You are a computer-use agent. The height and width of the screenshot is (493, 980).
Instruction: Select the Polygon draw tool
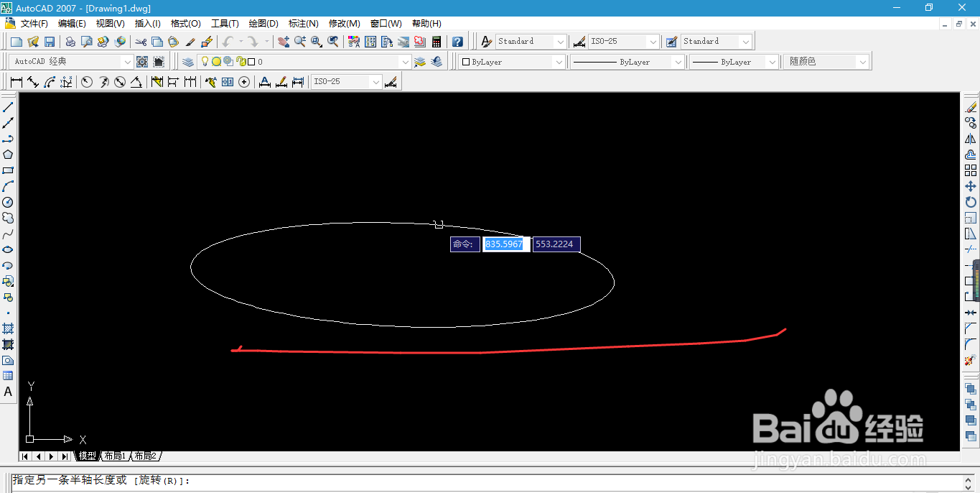[x=8, y=155]
